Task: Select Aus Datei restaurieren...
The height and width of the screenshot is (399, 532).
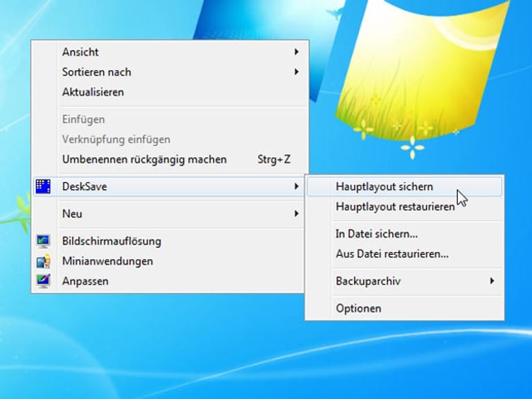Action: tap(405, 254)
